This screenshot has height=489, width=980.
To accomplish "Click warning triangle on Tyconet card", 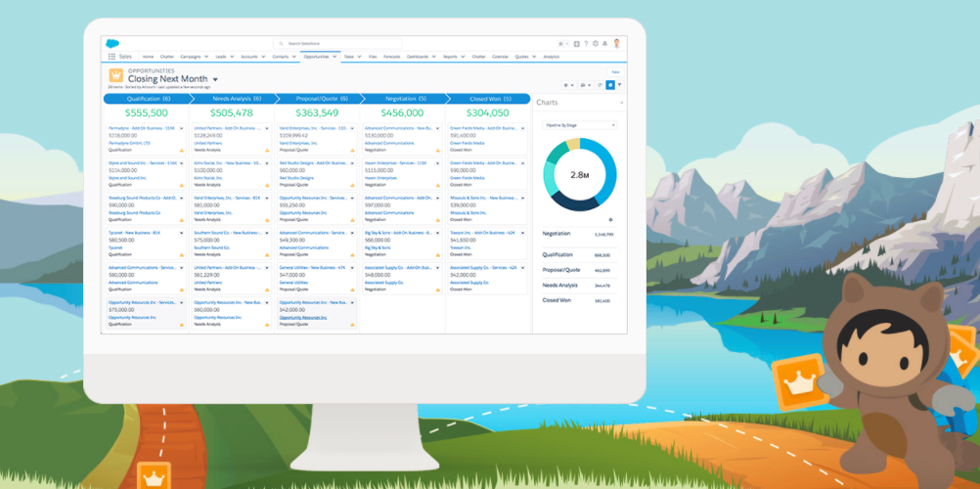I will point(182,254).
